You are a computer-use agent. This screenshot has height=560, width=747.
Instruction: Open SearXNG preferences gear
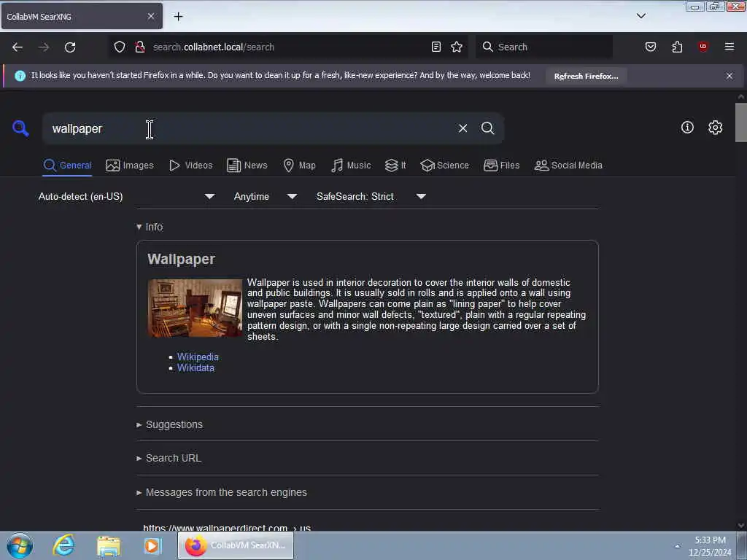[x=715, y=127]
